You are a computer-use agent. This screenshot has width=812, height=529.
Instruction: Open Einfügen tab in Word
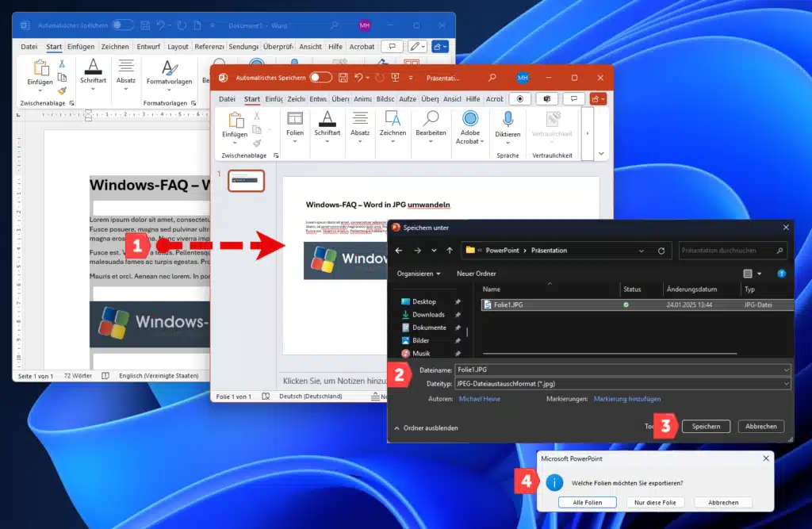pos(81,47)
